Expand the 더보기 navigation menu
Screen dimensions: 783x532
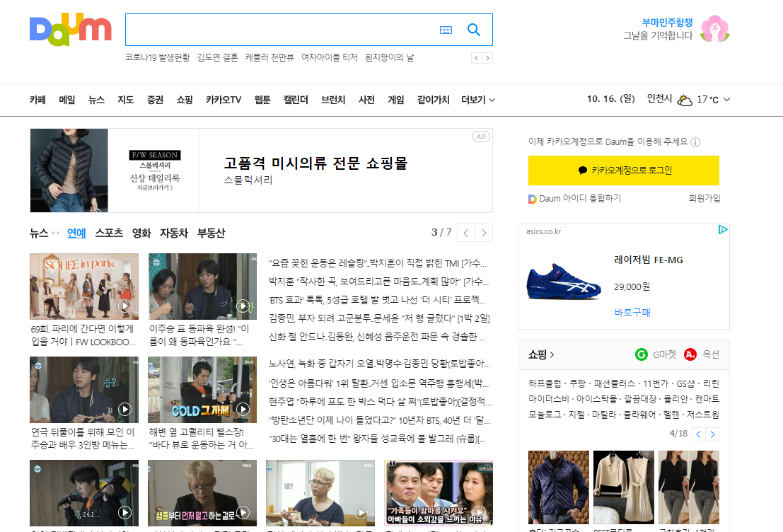[x=478, y=100]
